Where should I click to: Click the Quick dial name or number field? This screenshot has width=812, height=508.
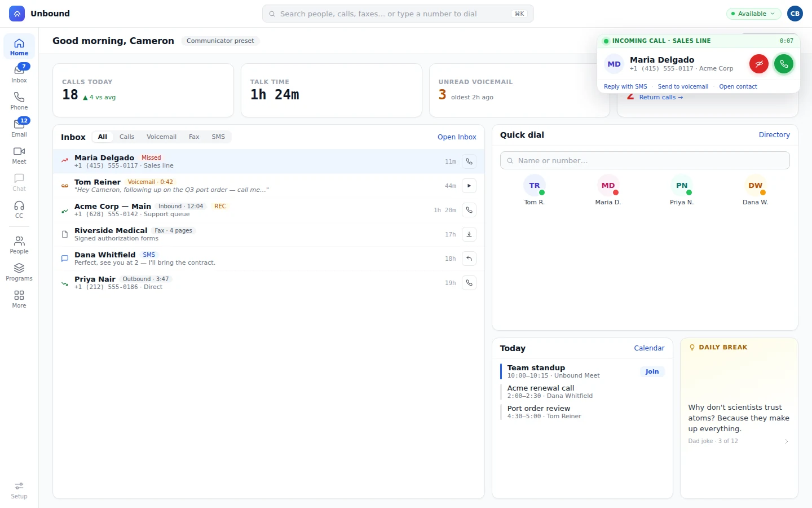tap(645, 160)
